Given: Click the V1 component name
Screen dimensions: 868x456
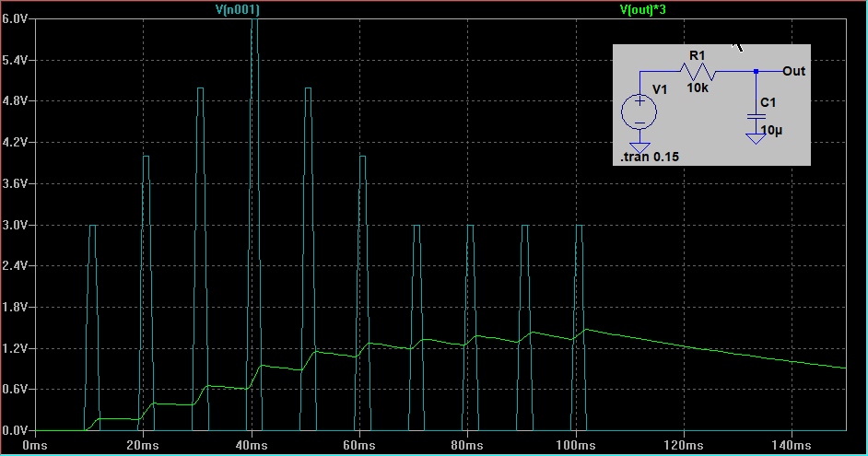Looking at the screenshot, I should point(660,89).
